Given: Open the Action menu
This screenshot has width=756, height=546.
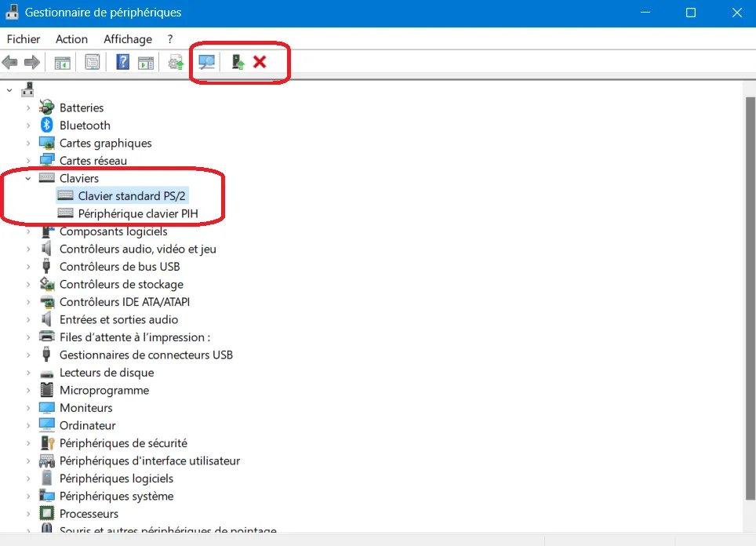Looking at the screenshot, I should point(72,39).
